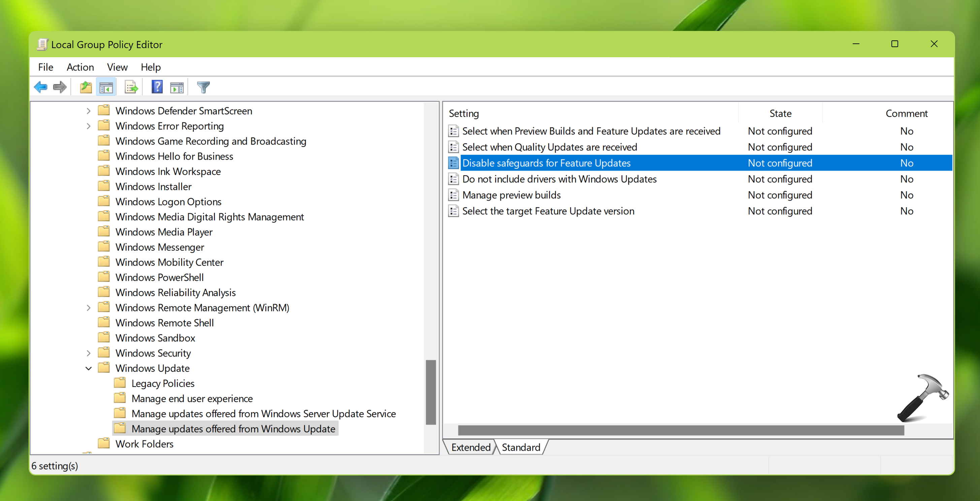Image resolution: width=980 pixels, height=501 pixels.
Task: Expand the Windows Security folder
Action: tap(88, 353)
